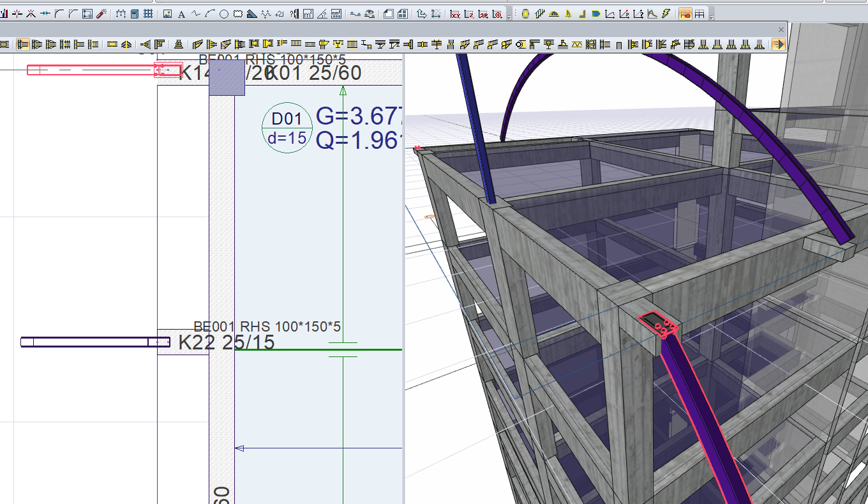Toggle the yellow arrow button ending the connection toolbar
This screenshot has width=868, height=504.
point(779,44)
